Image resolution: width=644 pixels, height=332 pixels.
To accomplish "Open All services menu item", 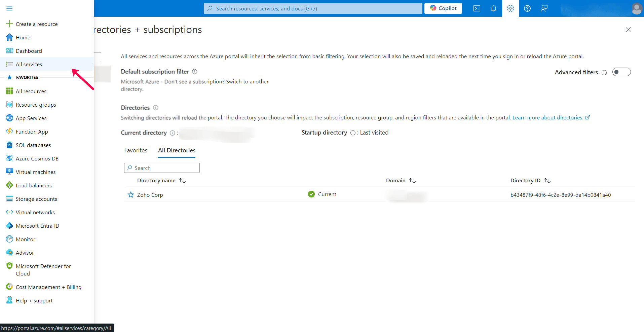I will (47, 64).
